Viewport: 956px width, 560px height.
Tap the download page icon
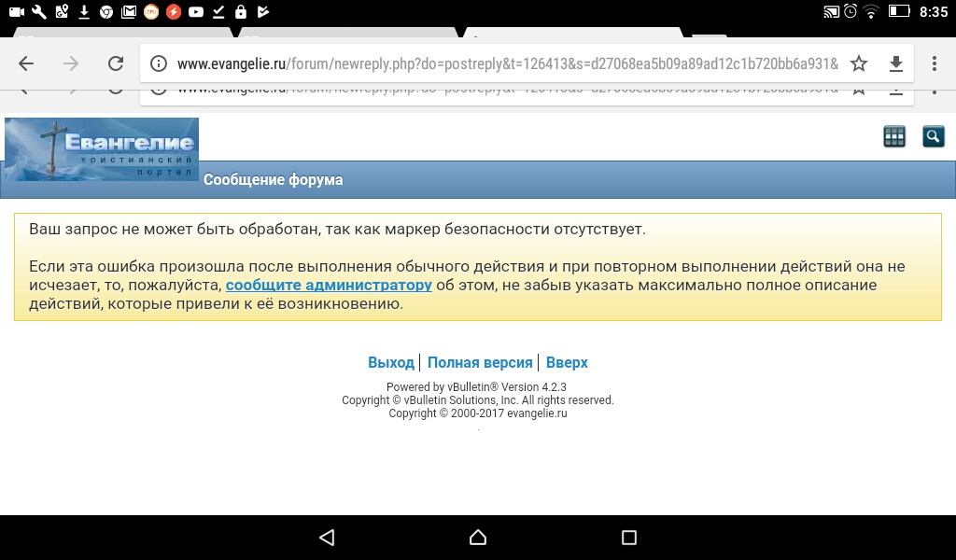click(x=895, y=63)
